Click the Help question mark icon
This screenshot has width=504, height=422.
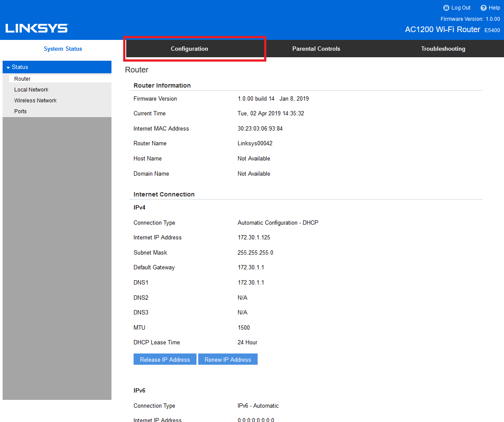click(x=484, y=8)
